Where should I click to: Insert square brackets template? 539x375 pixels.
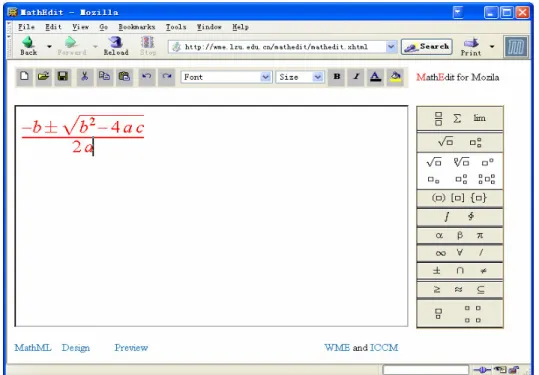coord(458,198)
